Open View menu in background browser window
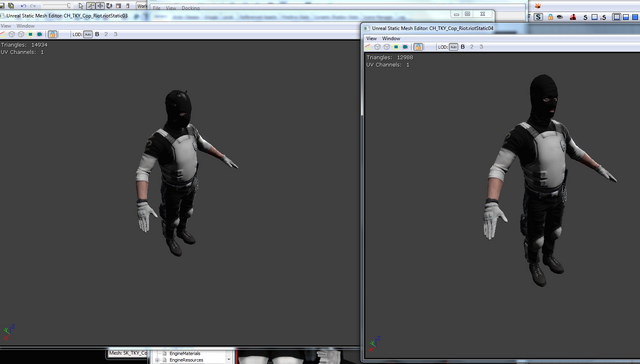Image resolution: width=640 pixels, height=364 pixels. [171, 8]
